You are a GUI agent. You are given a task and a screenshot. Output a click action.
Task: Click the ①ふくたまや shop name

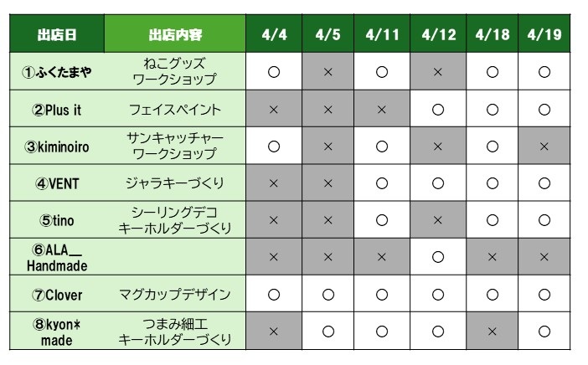point(57,72)
